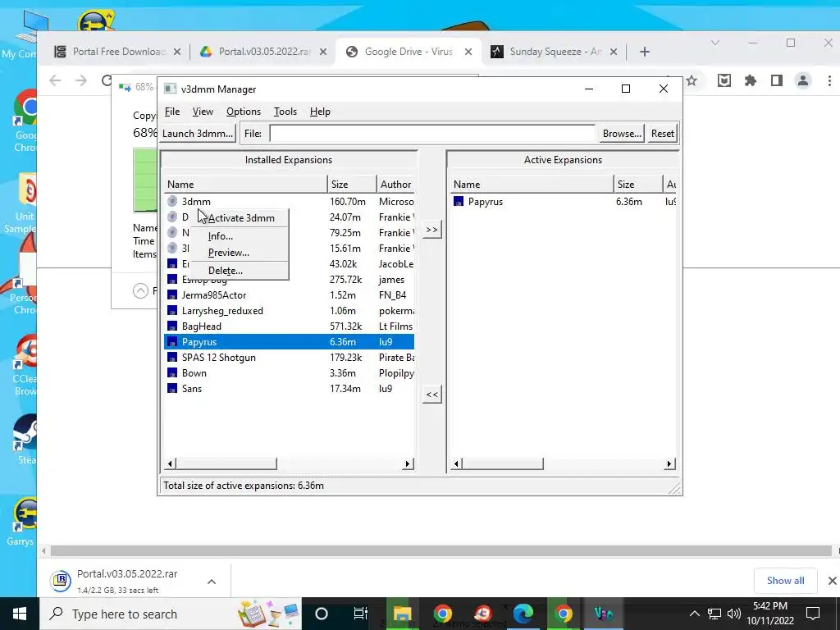Click the Browse... button

click(x=622, y=134)
